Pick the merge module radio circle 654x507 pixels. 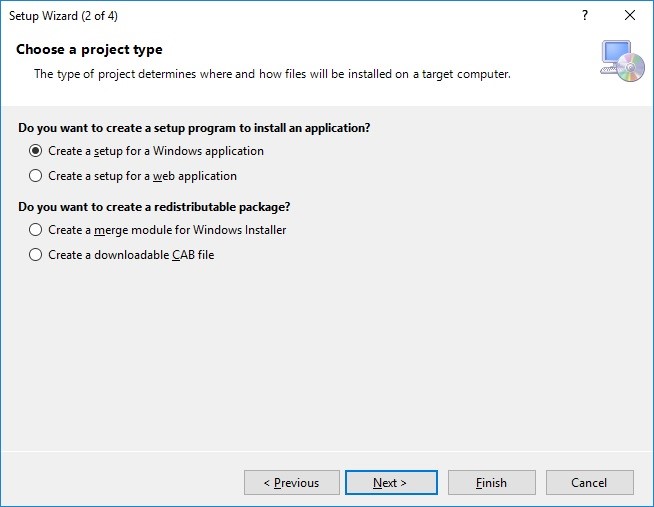pos(36,230)
